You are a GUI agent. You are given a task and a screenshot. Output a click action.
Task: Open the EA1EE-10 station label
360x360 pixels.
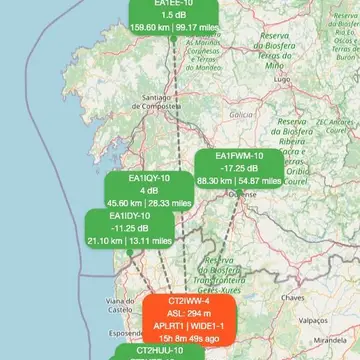[174, 16]
